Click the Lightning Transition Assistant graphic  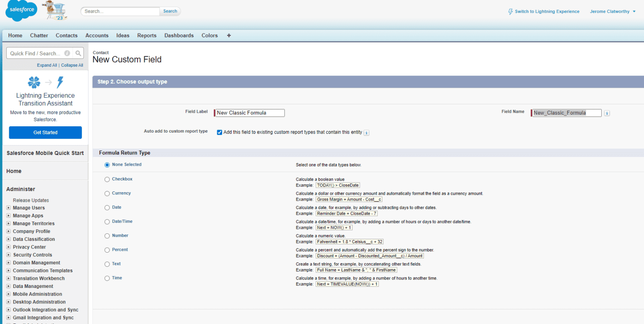pos(45,82)
